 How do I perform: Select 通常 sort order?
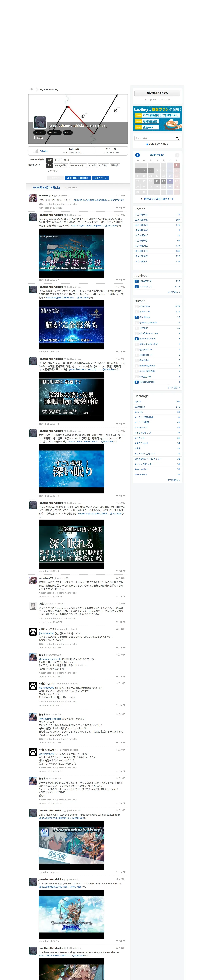coord(50,160)
